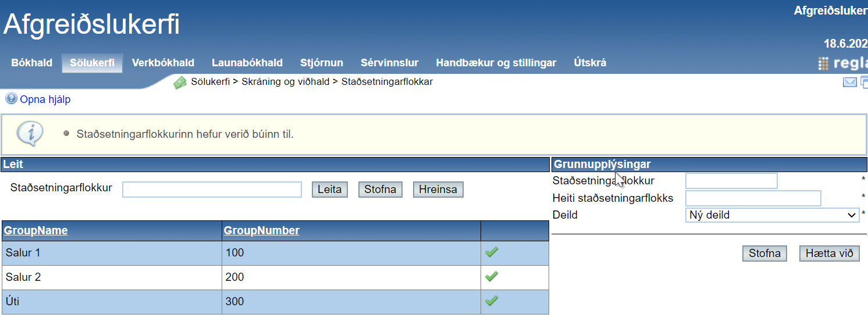
Task: Sort by the GroupNumber column header
Action: click(x=262, y=230)
